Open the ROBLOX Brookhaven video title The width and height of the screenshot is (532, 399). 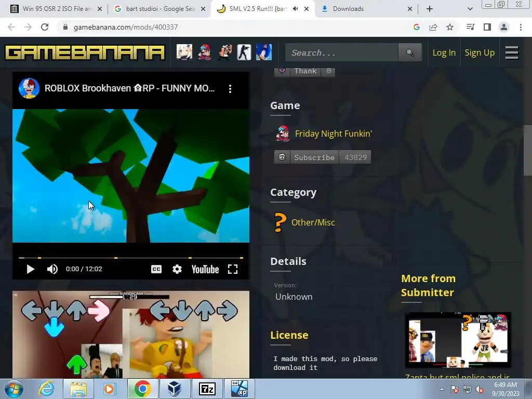click(x=129, y=88)
